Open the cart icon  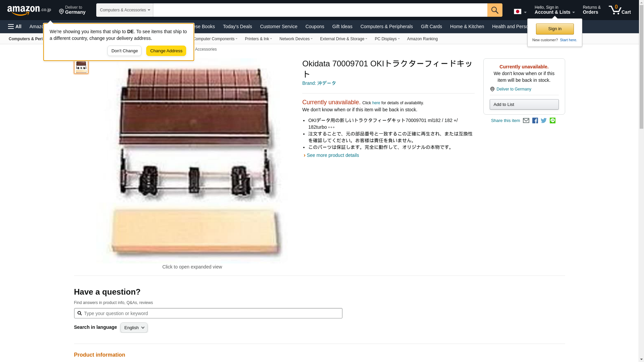pyautogui.click(x=620, y=10)
